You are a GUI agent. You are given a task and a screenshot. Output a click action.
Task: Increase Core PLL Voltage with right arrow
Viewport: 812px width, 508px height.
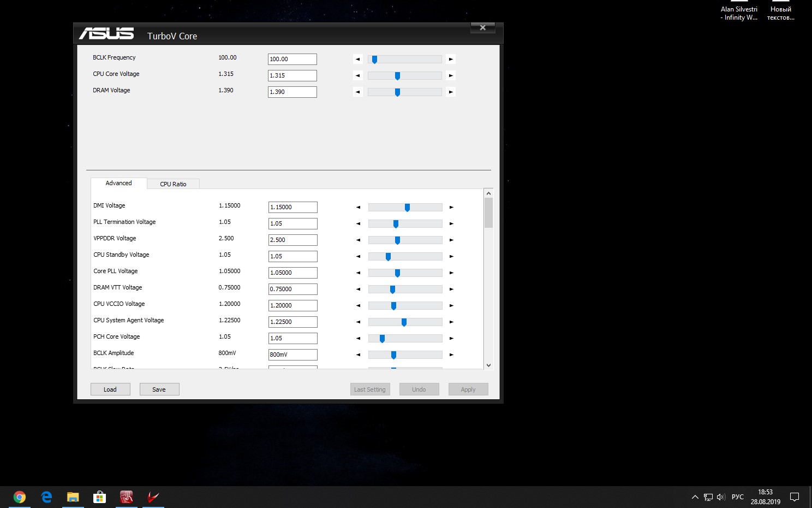click(x=451, y=273)
